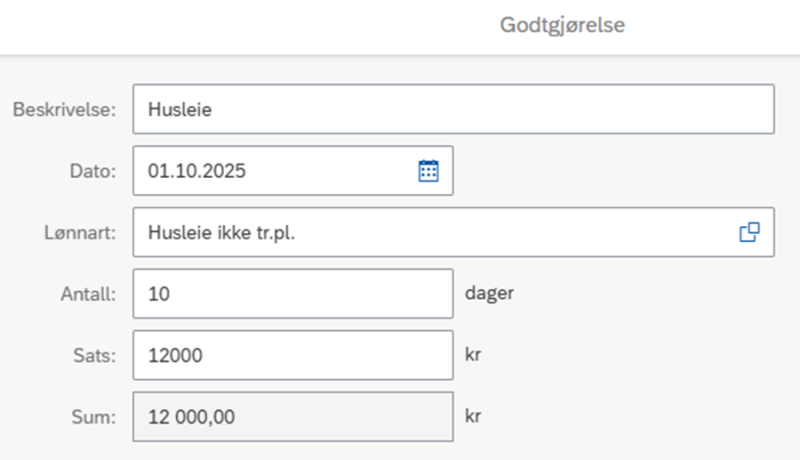This screenshot has width=800, height=460.
Task: Click the kr unit beside the Sats field
Action: pos(473,354)
